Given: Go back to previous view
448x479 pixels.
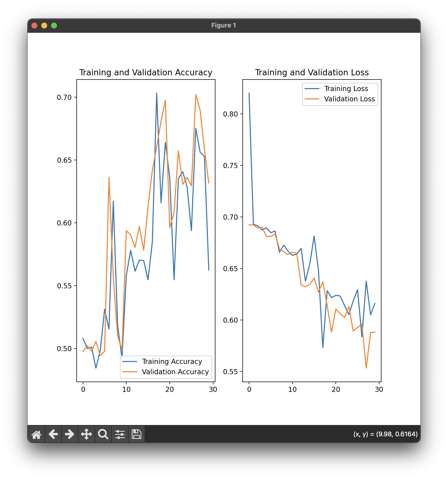Looking at the screenshot, I should 53,434.
